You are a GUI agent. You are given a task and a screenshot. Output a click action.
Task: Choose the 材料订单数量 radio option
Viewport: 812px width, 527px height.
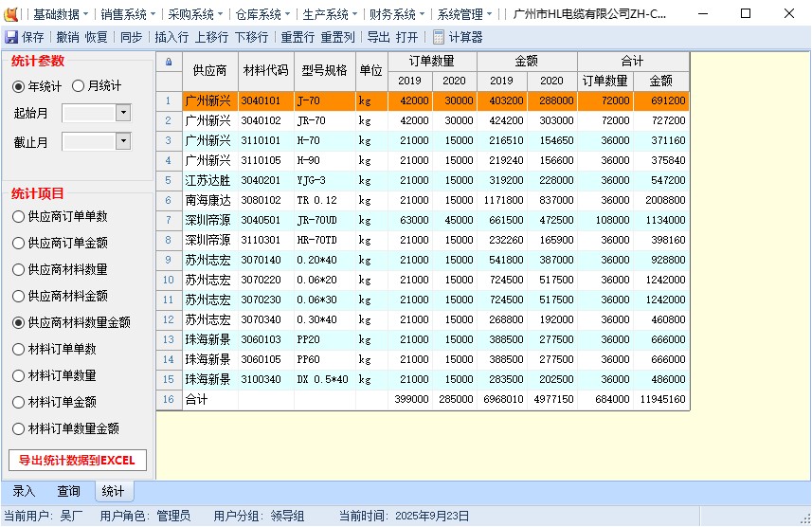(19, 375)
